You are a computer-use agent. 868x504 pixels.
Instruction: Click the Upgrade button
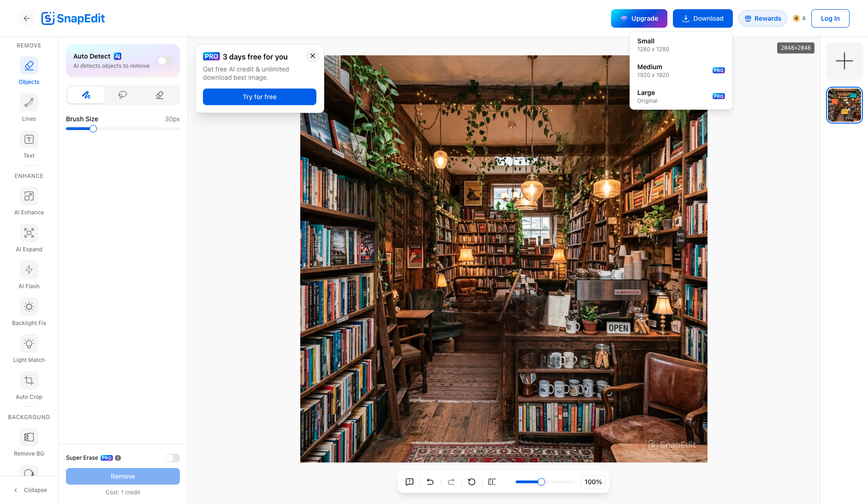coord(639,18)
